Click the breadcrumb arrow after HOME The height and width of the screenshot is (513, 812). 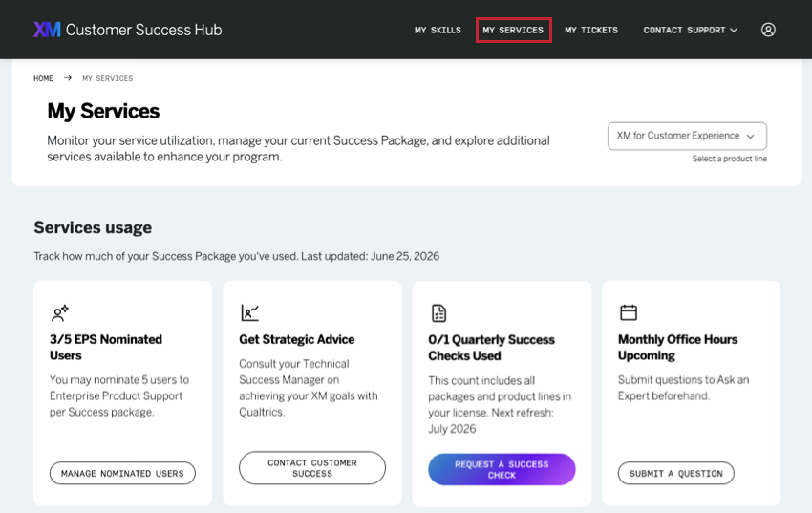pos(67,78)
